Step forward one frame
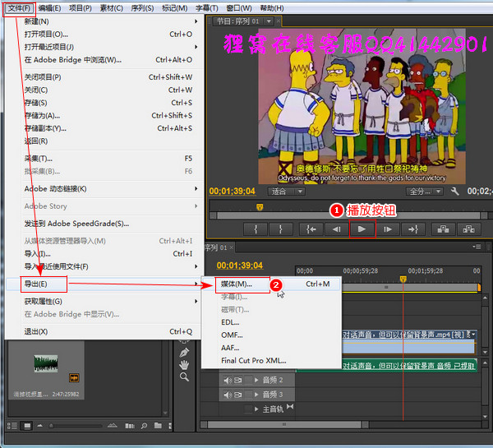 pyautogui.click(x=388, y=229)
